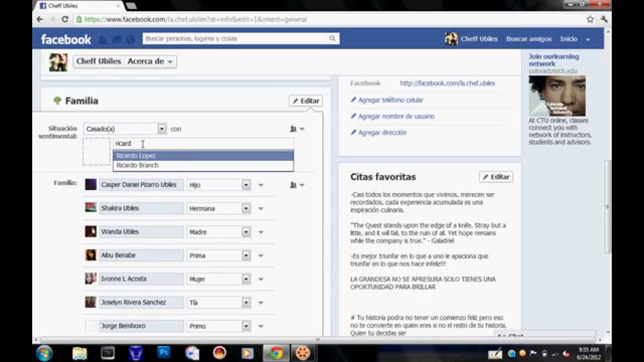Click Joselyn Rivera Sanchez profile thumbnail
Viewport: 644px width, 362px height.
pos(91,302)
